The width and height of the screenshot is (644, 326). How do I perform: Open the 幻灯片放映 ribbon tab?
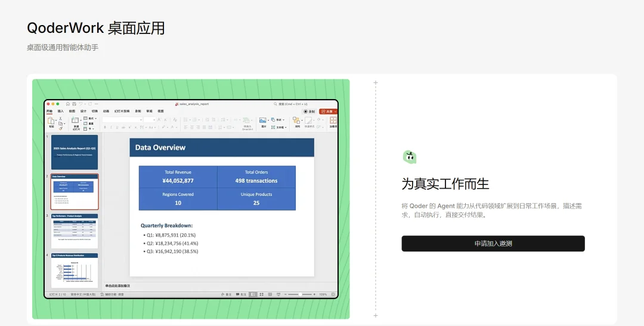click(x=122, y=112)
